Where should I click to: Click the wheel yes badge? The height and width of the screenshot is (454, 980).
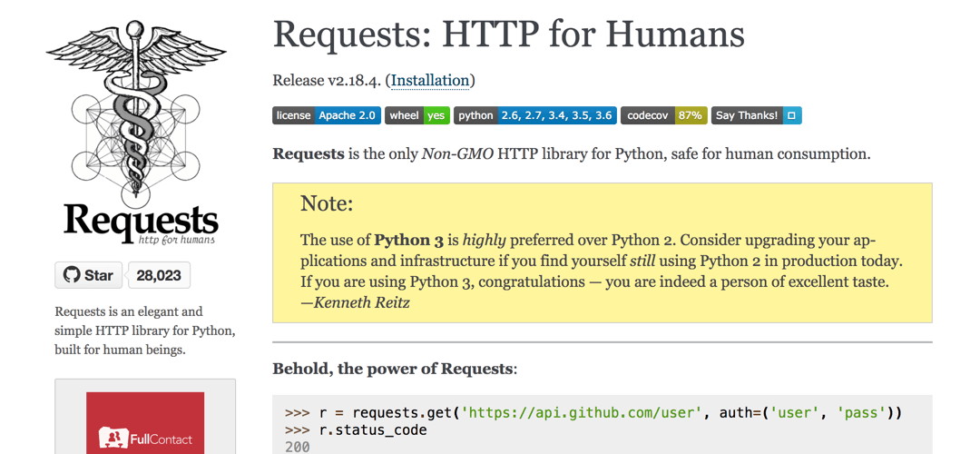(x=416, y=115)
